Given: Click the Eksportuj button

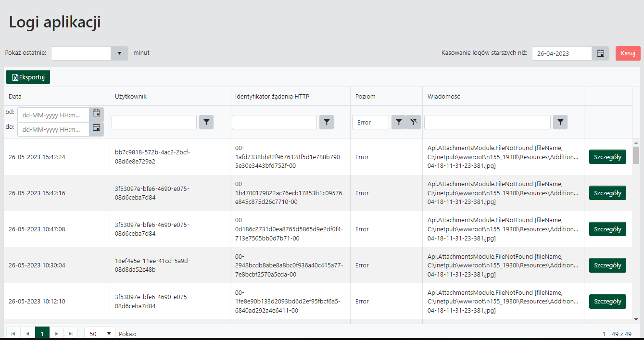Looking at the screenshot, I should (28, 77).
